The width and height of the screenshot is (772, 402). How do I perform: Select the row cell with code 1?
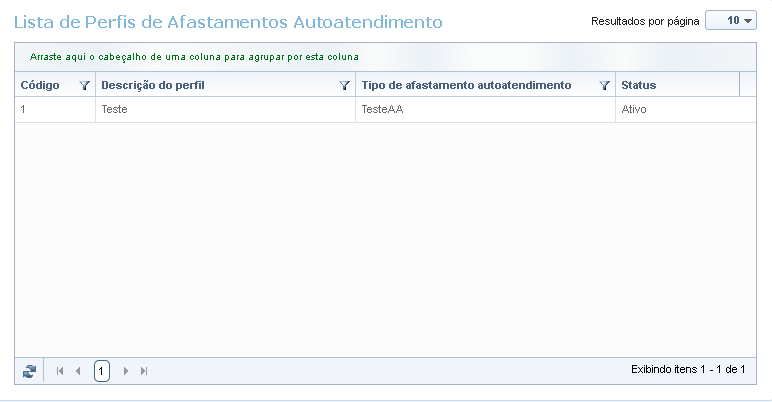click(54, 110)
